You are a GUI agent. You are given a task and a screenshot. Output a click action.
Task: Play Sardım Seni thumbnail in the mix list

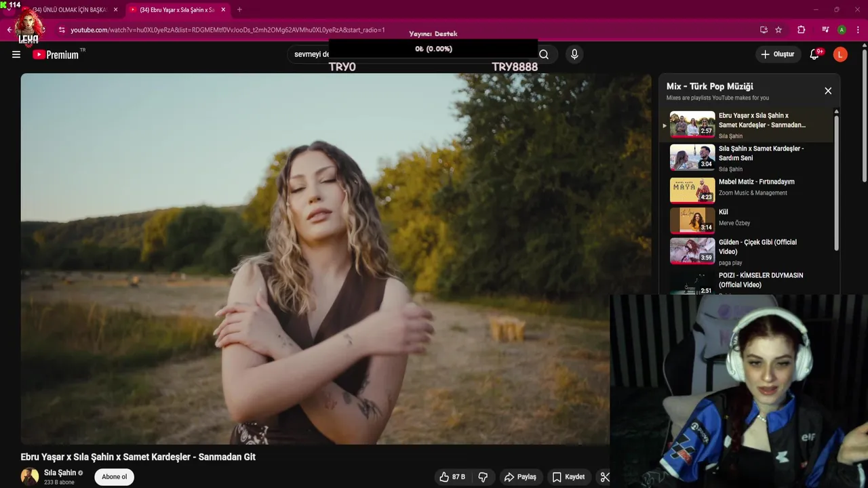click(x=692, y=158)
